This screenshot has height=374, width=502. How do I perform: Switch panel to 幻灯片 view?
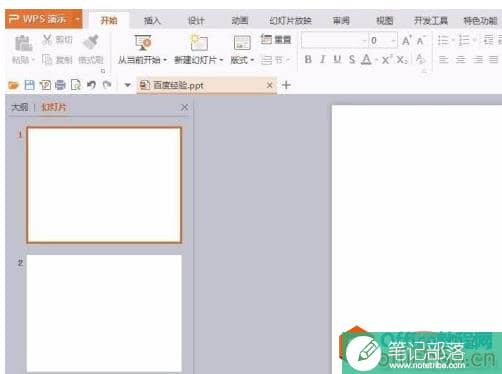pyautogui.click(x=53, y=107)
